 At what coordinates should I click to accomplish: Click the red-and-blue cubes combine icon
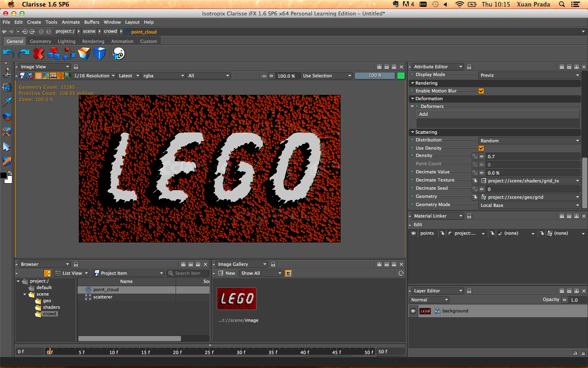pyautogui.click(x=53, y=54)
